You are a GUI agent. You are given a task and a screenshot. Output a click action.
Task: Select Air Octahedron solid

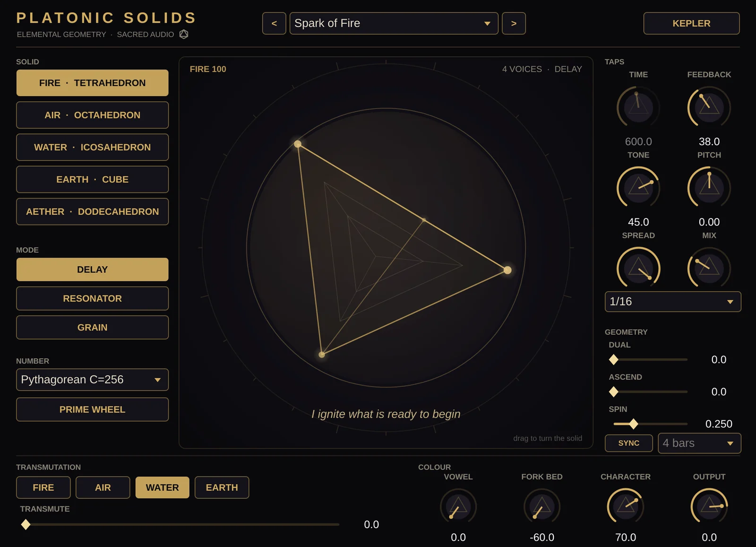click(x=93, y=115)
